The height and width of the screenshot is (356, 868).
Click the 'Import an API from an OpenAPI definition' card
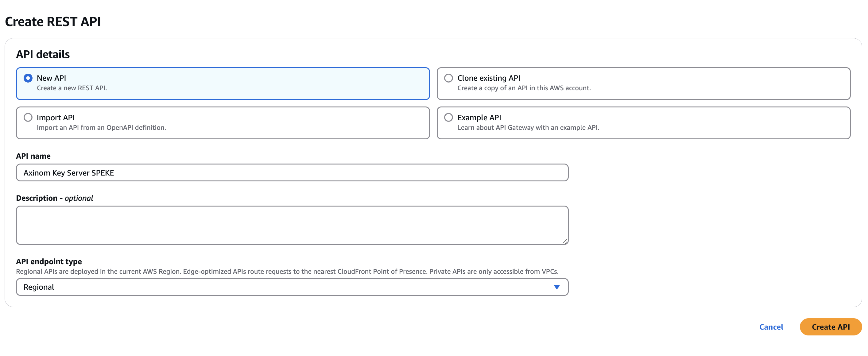(x=101, y=128)
